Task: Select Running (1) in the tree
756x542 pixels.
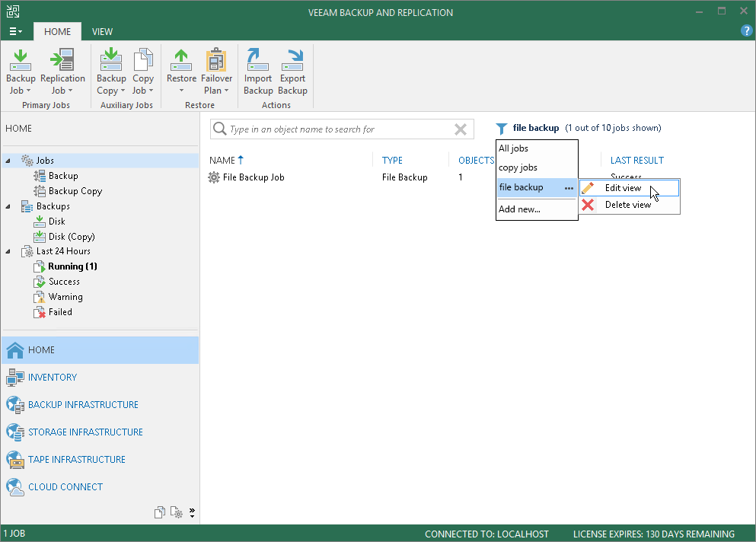Action: pos(73,266)
